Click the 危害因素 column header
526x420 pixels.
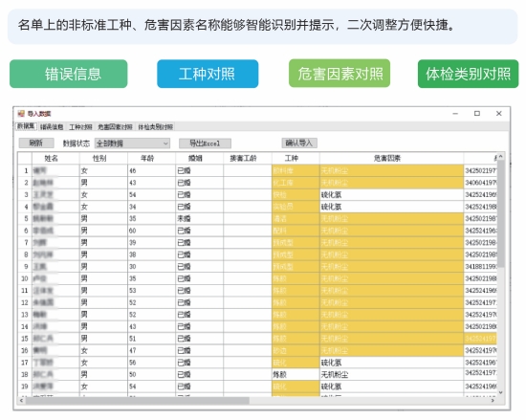coord(391,159)
